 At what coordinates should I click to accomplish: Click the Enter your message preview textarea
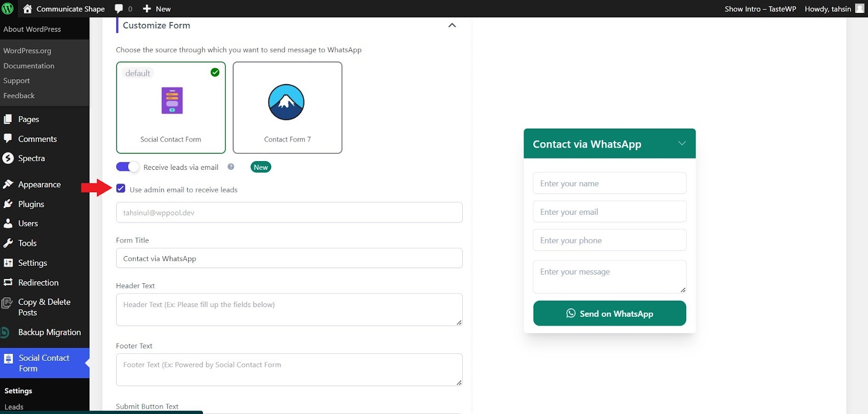[609, 277]
